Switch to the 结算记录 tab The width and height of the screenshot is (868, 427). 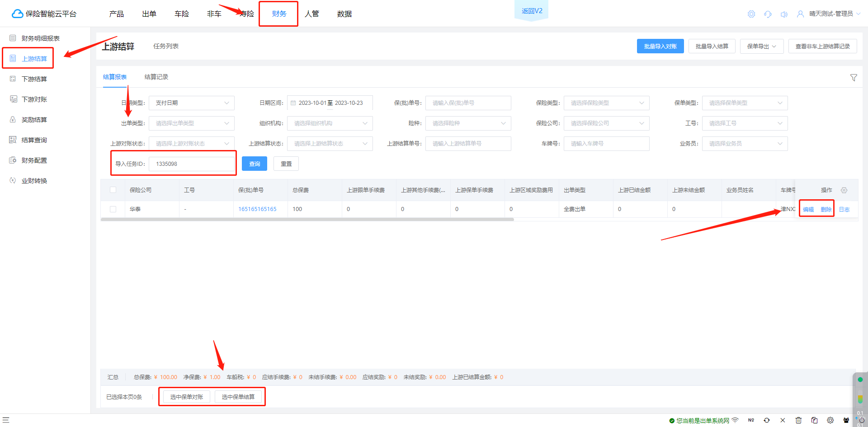coord(156,77)
